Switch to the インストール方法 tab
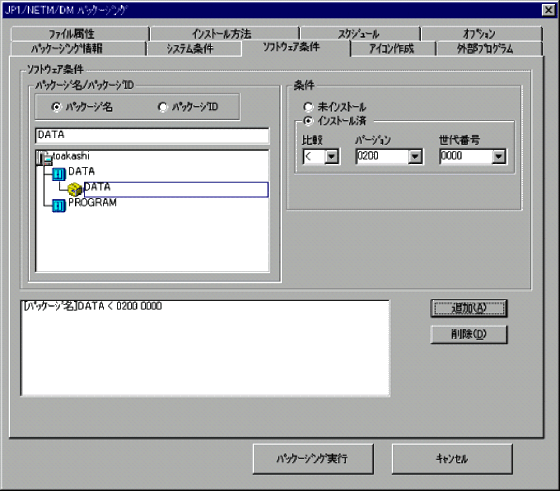 225,34
